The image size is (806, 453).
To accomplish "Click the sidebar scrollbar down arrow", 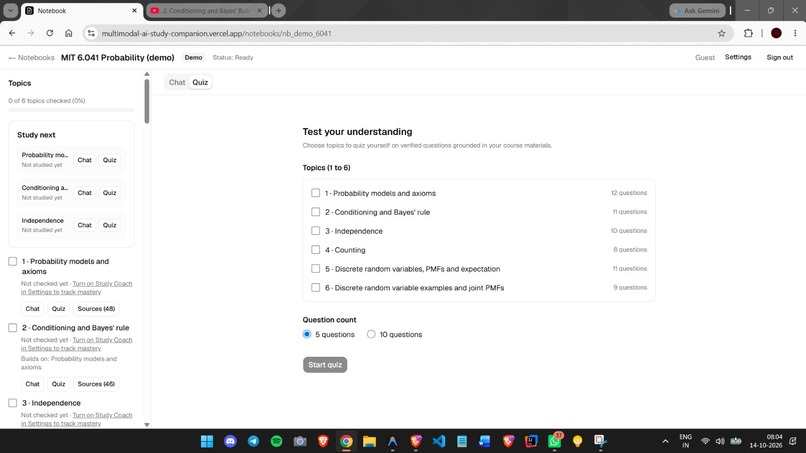I will click(146, 425).
